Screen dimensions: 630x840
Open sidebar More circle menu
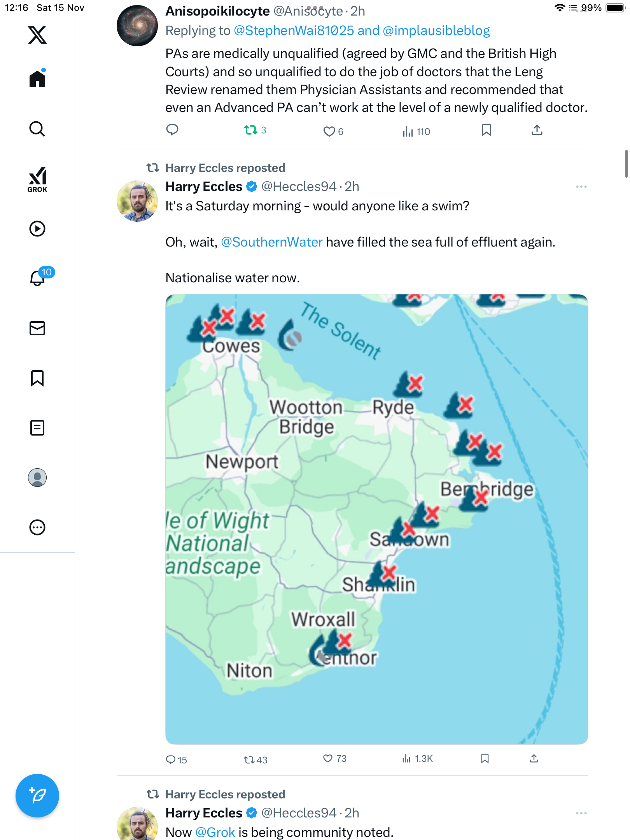pyautogui.click(x=37, y=527)
